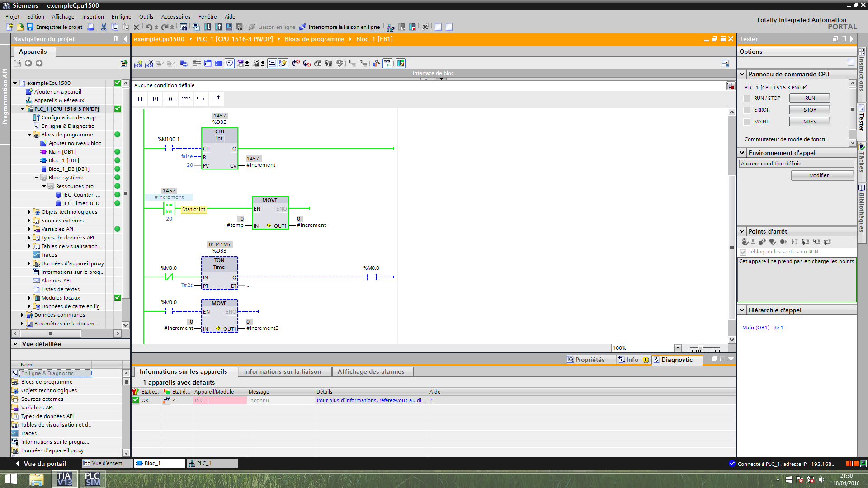Image resolution: width=868 pixels, height=488 pixels.
Task: Click the Modifier button in Environnement d'appel
Action: (821, 175)
